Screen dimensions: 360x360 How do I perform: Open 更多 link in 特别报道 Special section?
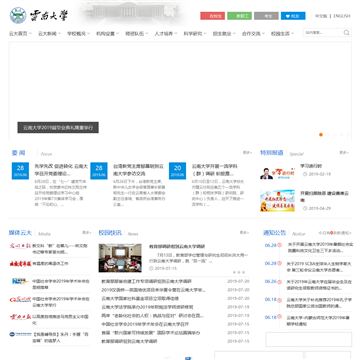click(x=344, y=153)
